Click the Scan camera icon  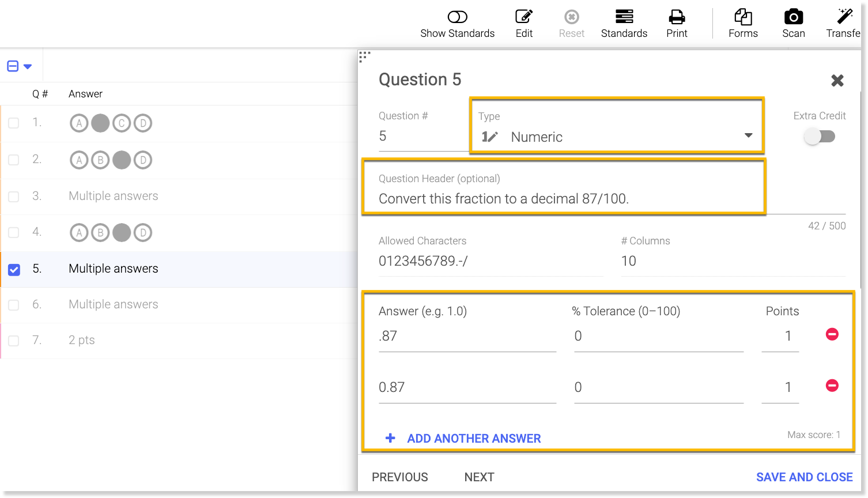click(x=793, y=17)
